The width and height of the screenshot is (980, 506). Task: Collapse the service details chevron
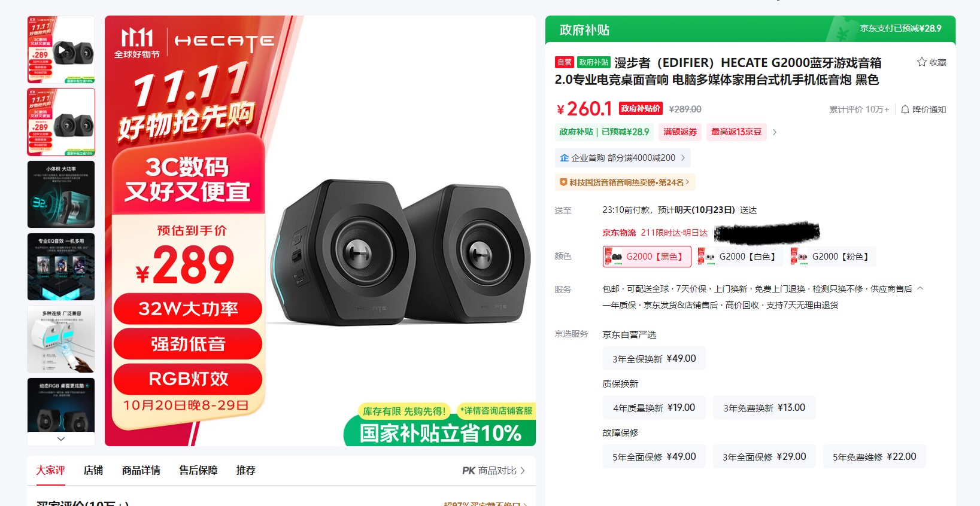coord(920,288)
